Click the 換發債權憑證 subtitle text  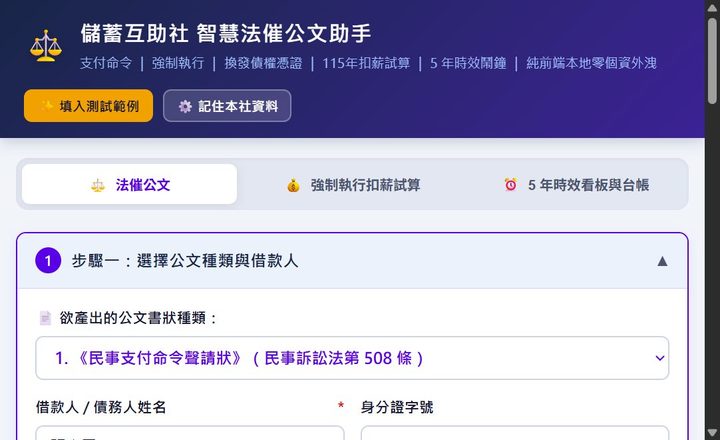[263, 63]
